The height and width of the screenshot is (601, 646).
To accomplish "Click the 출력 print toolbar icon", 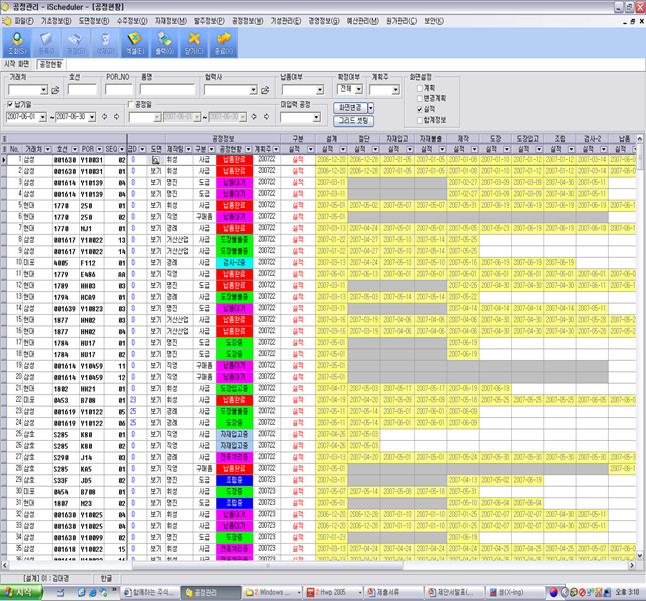I will point(164,43).
